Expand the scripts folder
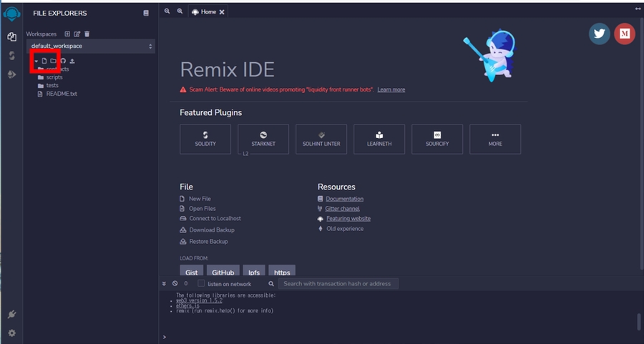The height and width of the screenshot is (344, 644). (54, 77)
